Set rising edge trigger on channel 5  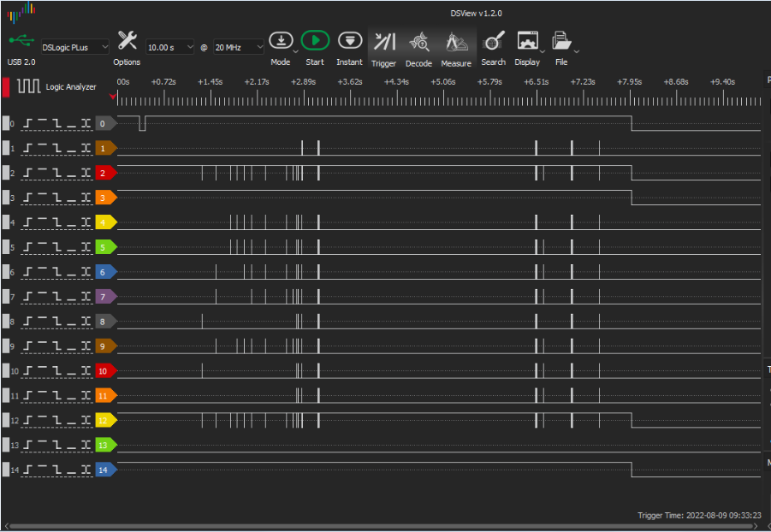pyautogui.click(x=27, y=247)
